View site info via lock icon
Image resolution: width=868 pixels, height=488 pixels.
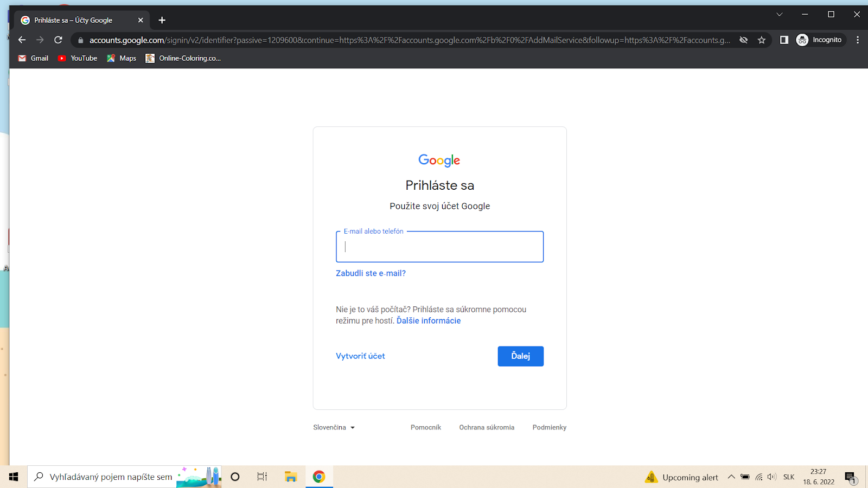(81, 40)
